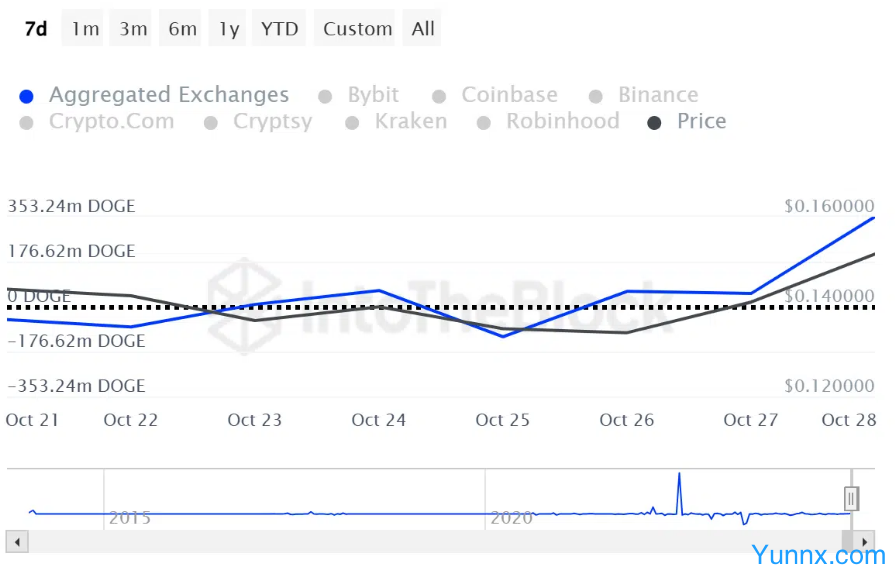Toggle Aggregated Exchanges series
Image resolution: width=895 pixels, height=574 pixels.
[27, 96]
